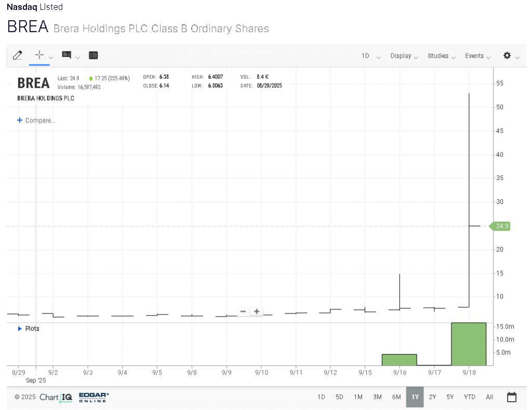Open the Events dropdown menu

[477, 56]
